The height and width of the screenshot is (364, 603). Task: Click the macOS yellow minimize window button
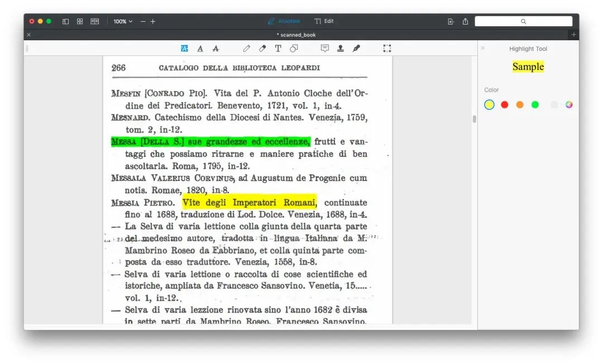click(x=40, y=22)
